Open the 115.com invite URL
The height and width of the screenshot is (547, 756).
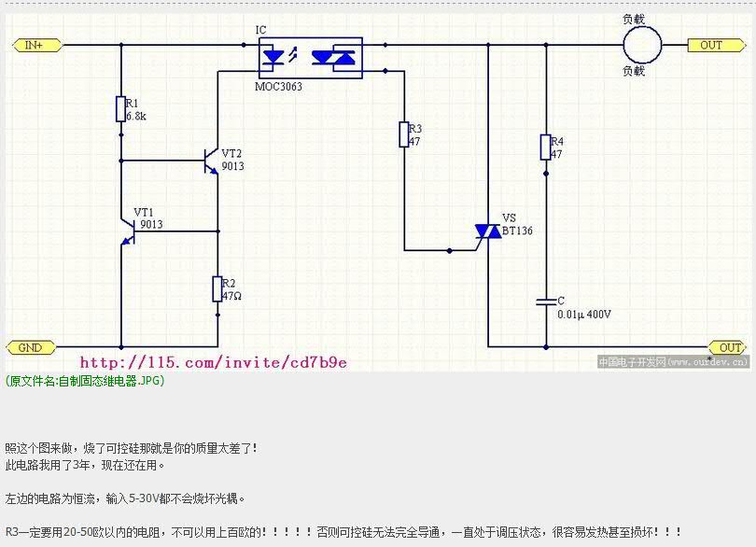[x=213, y=362]
